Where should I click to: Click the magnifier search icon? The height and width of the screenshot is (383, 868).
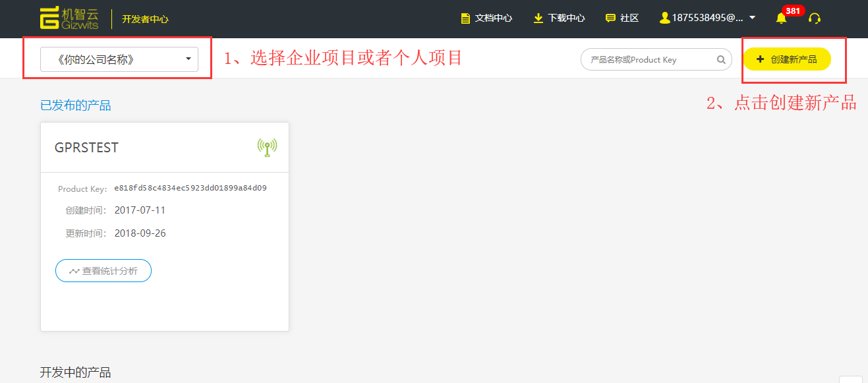[x=721, y=59]
